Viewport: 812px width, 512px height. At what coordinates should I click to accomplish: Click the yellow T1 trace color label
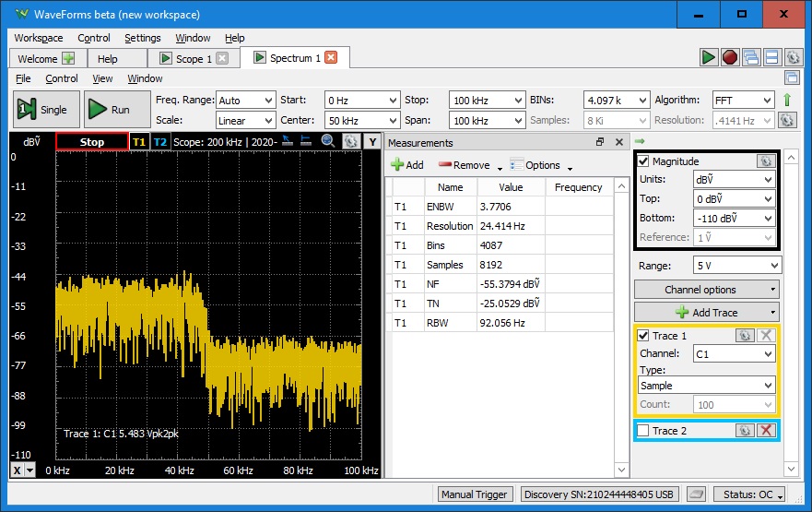pyautogui.click(x=139, y=142)
